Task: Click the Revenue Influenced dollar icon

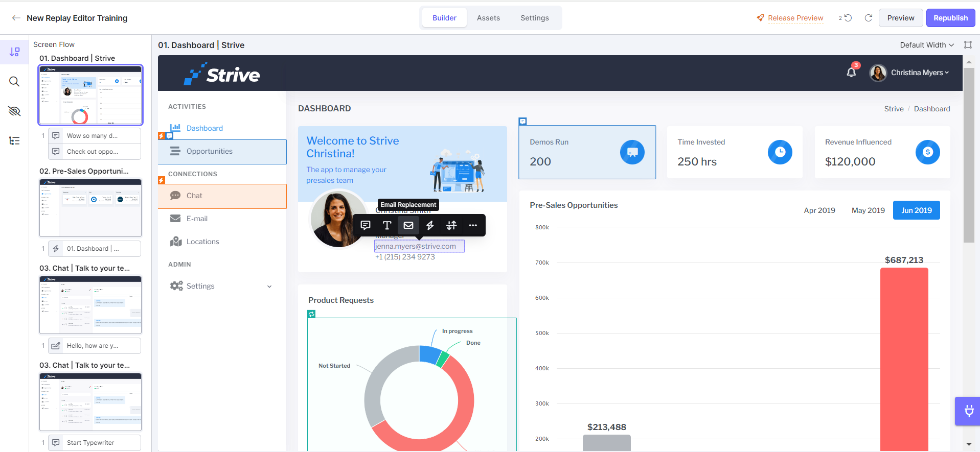Action: pyautogui.click(x=928, y=152)
